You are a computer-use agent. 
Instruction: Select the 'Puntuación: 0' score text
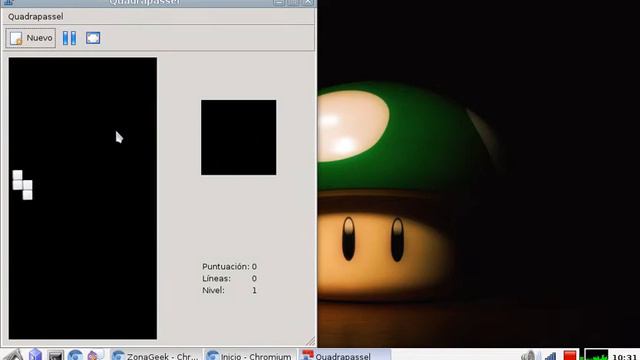[229, 267]
